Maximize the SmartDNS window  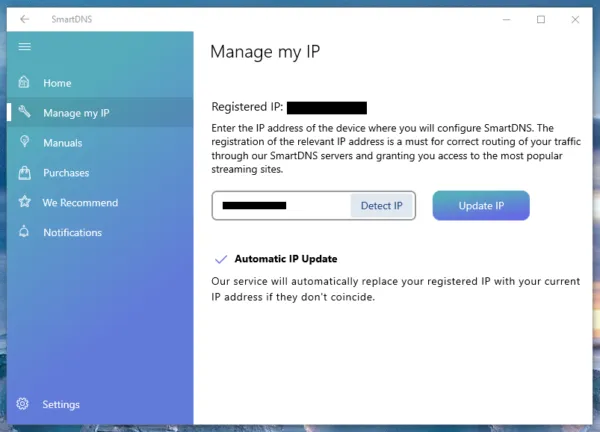tap(541, 20)
